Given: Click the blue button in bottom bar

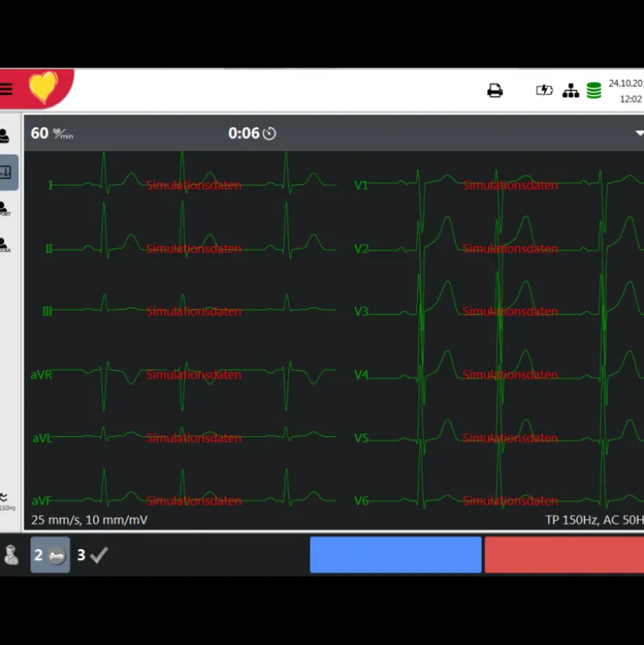Looking at the screenshot, I should [395, 554].
